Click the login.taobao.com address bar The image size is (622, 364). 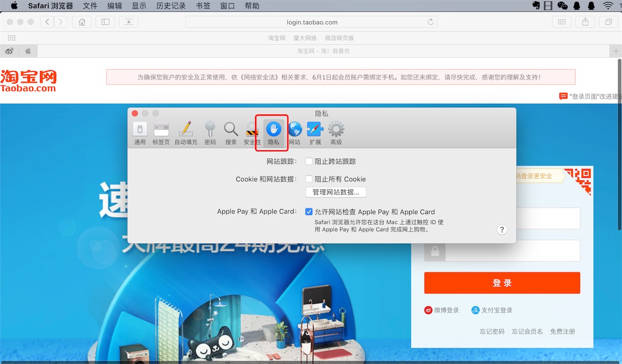[x=311, y=22]
